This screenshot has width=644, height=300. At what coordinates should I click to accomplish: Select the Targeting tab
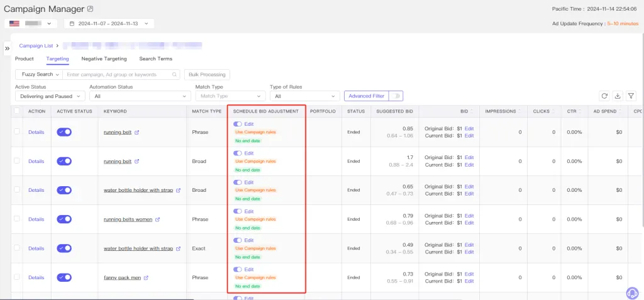(57, 58)
